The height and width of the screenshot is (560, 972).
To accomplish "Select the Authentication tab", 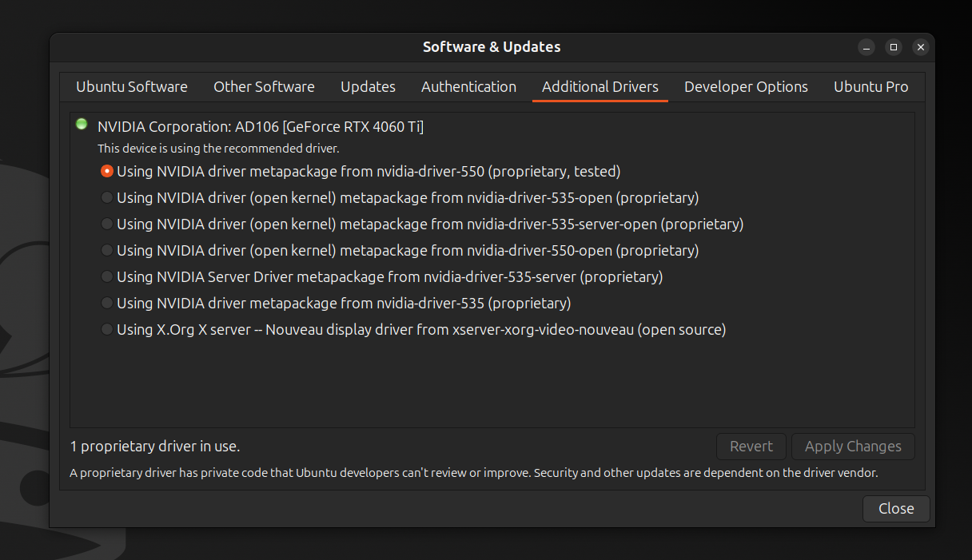I will click(468, 87).
